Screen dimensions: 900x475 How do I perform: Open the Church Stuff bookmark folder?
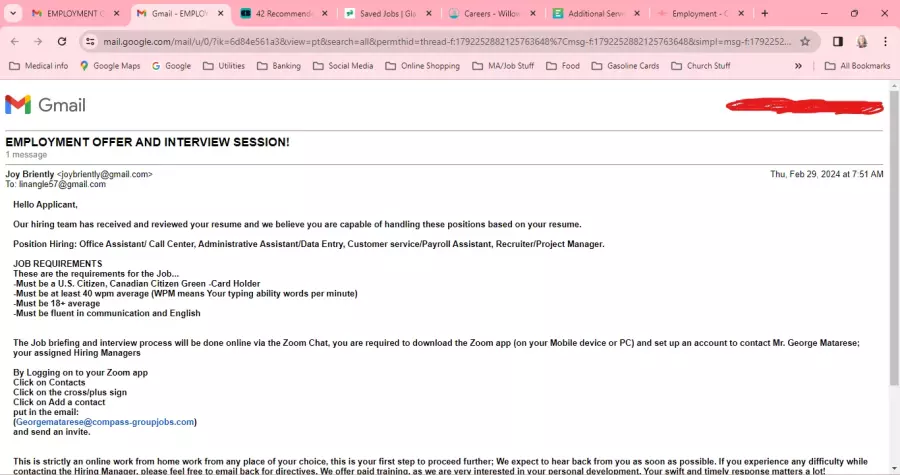coord(701,66)
